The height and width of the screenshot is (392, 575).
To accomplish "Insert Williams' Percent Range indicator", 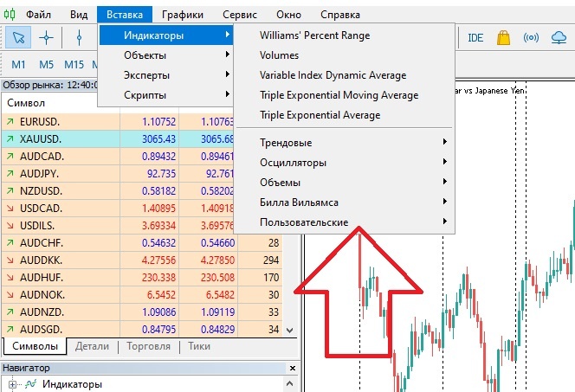I will [x=344, y=35].
